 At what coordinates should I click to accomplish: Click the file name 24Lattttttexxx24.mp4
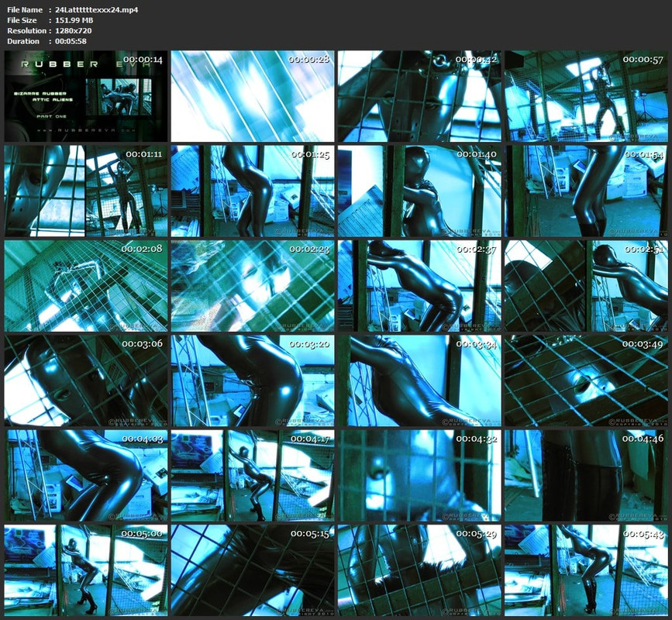(97, 9)
